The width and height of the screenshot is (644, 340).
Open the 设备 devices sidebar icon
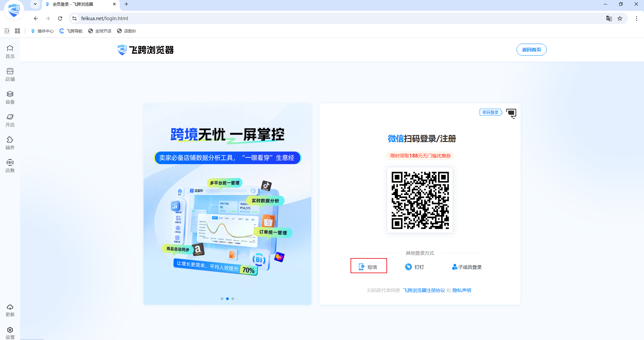coord(10,98)
